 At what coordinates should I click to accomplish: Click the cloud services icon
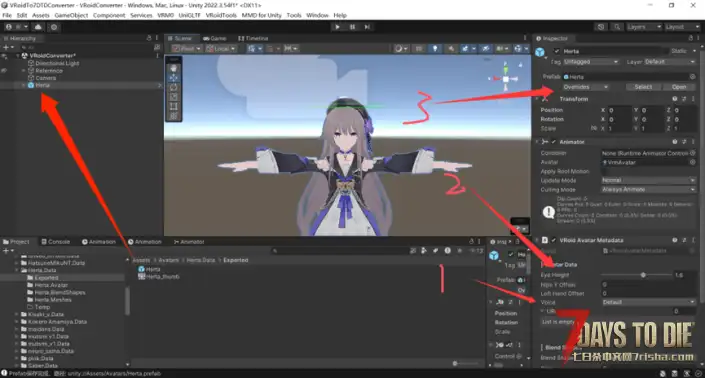point(38,27)
